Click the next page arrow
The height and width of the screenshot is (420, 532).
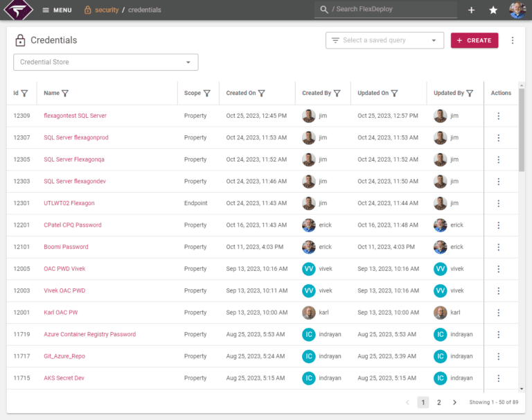click(x=454, y=403)
